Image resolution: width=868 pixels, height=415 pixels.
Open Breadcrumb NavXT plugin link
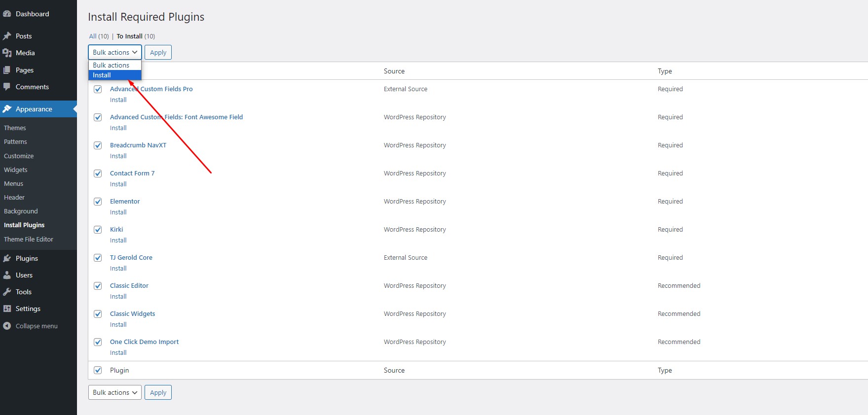pos(138,145)
